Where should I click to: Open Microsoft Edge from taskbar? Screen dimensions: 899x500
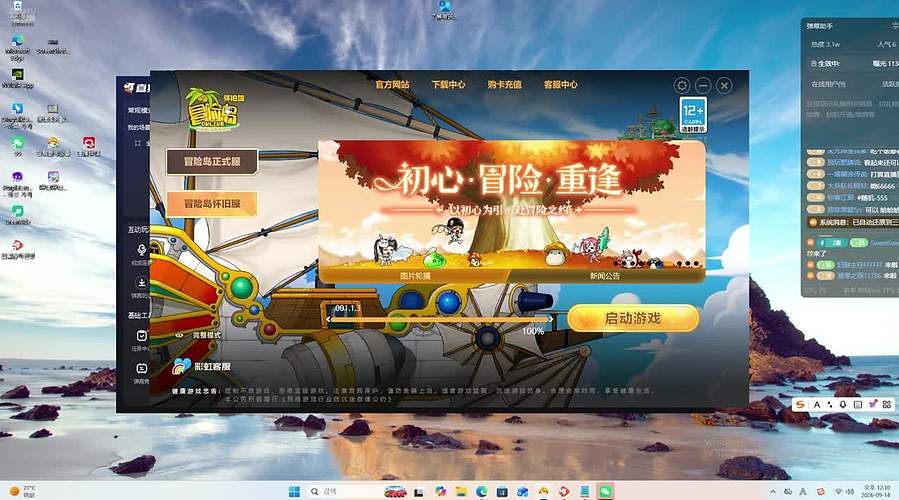[482, 491]
